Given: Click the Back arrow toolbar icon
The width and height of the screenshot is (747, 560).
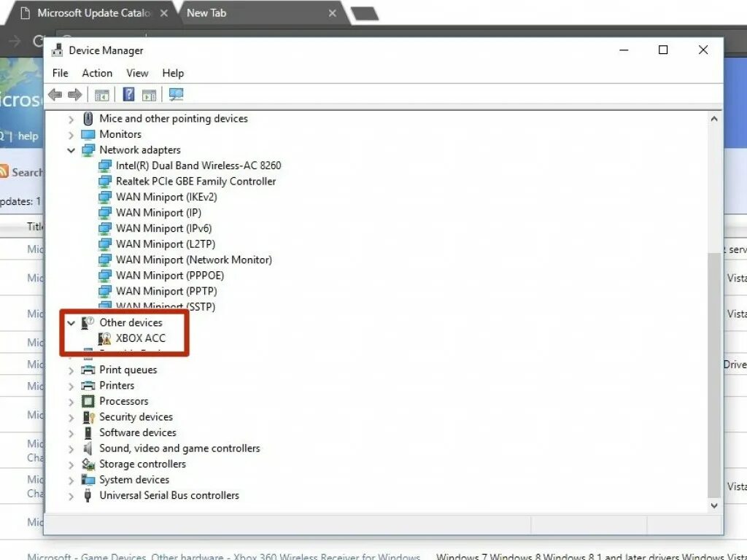Looking at the screenshot, I should (x=55, y=95).
